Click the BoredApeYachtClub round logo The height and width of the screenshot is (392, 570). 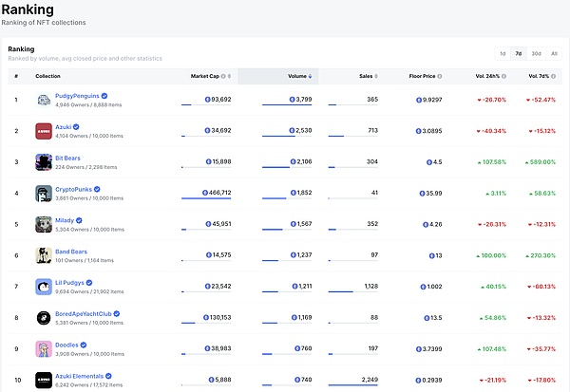pyautogui.click(x=44, y=318)
